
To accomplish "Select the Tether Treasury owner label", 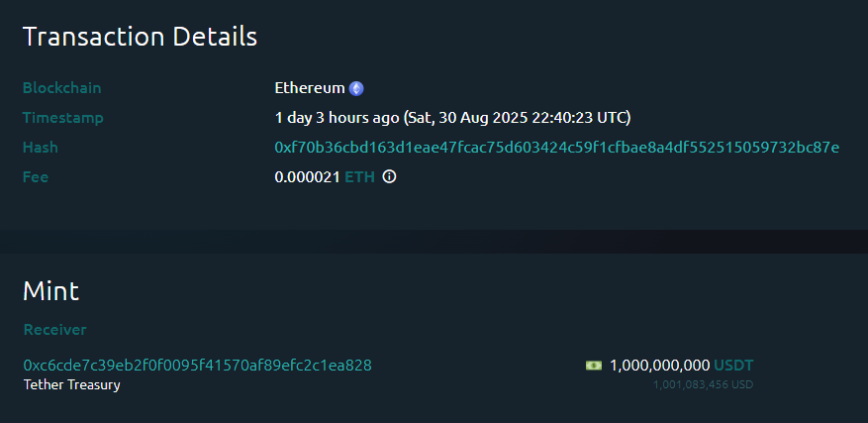I will pos(72,384).
